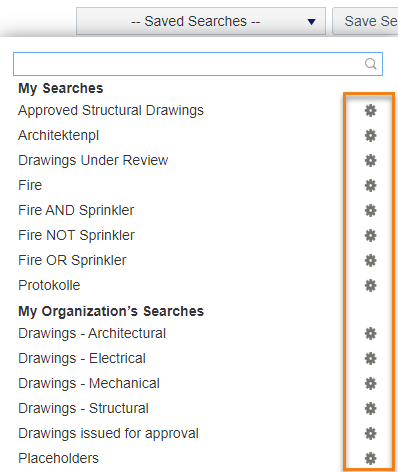Choose Drawings - Electrical saved search
398x472 pixels.
(82, 358)
